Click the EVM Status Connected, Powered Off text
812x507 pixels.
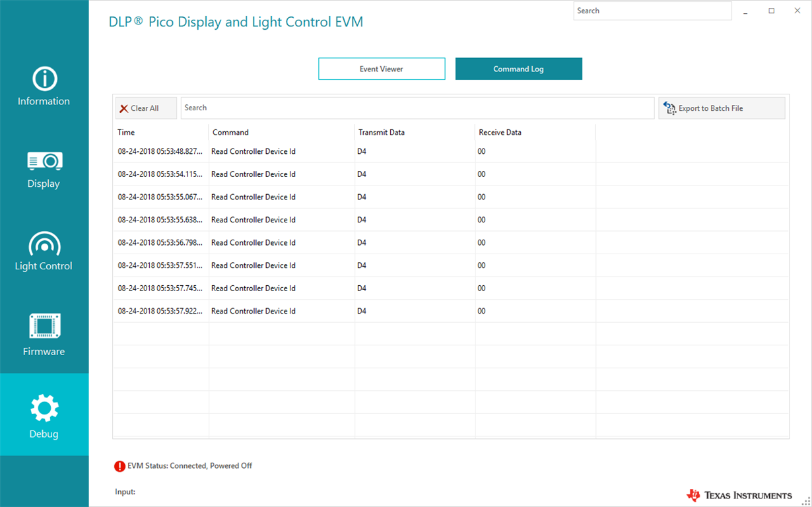(x=190, y=466)
